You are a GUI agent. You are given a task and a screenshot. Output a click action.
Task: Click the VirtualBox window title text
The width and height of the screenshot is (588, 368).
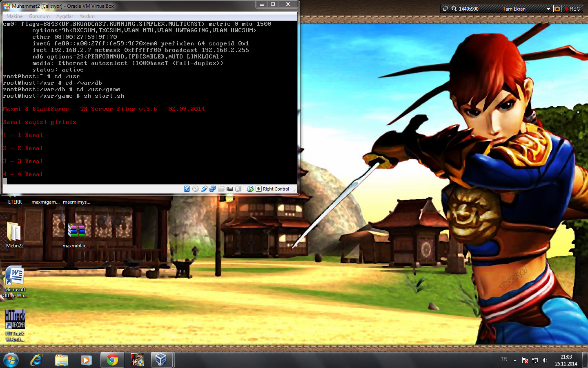point(63,6)
